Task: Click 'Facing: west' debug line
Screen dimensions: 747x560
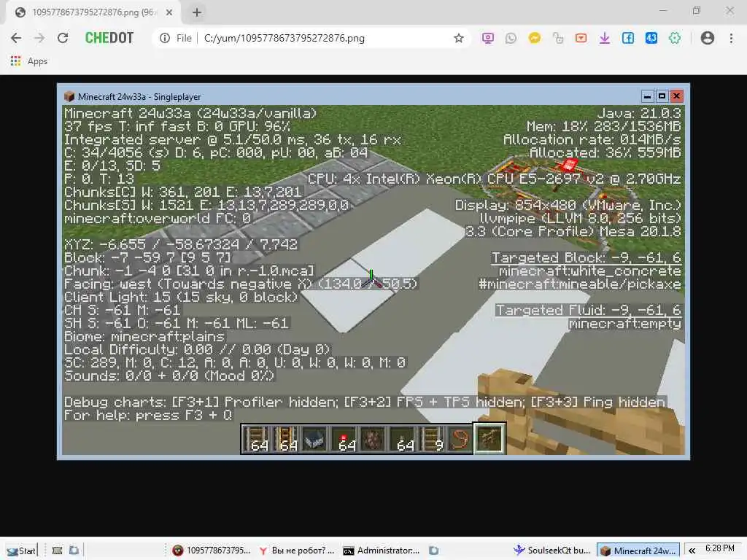Action: point(241,284)
